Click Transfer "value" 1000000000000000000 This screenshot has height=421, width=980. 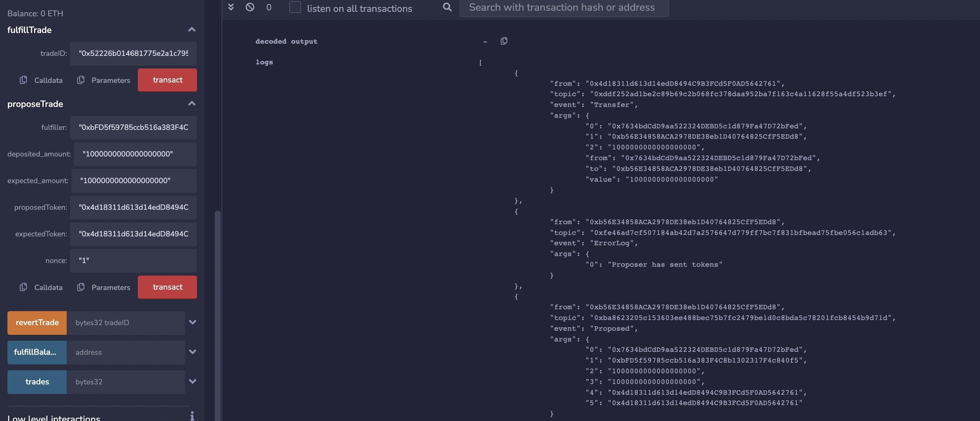tap(671, 179)
